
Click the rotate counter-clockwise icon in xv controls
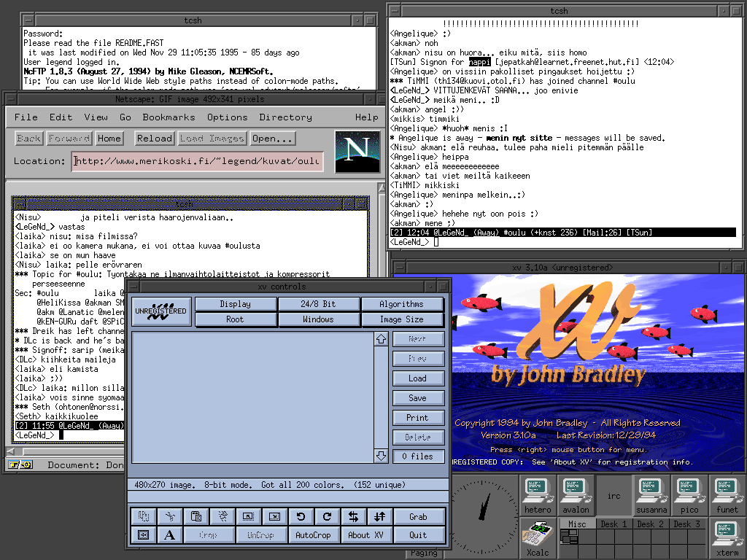tap(301, 516)
